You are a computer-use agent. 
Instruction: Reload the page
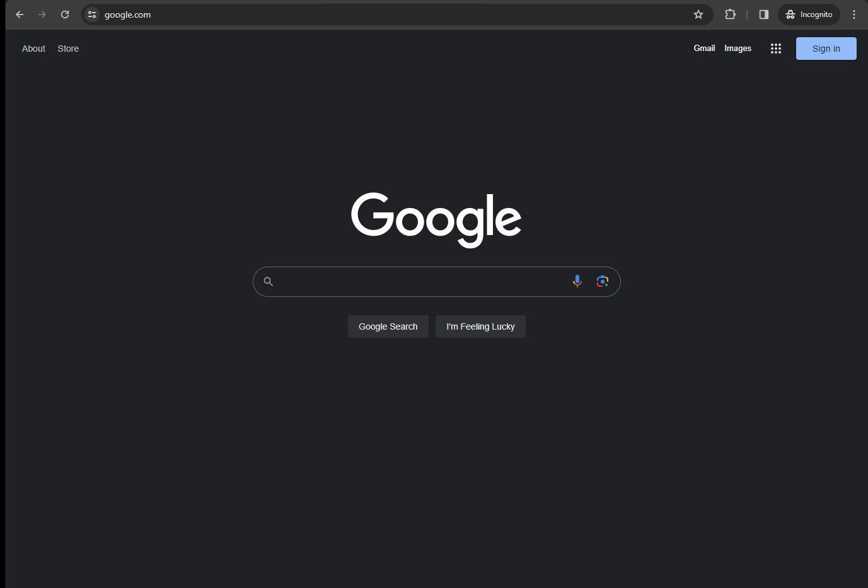(x=65, y=14)
